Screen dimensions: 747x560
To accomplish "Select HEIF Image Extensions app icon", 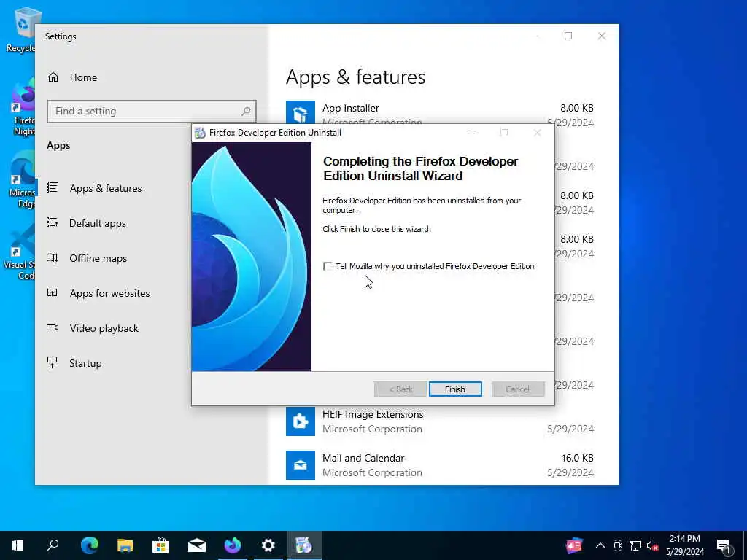I will (300, 421).
